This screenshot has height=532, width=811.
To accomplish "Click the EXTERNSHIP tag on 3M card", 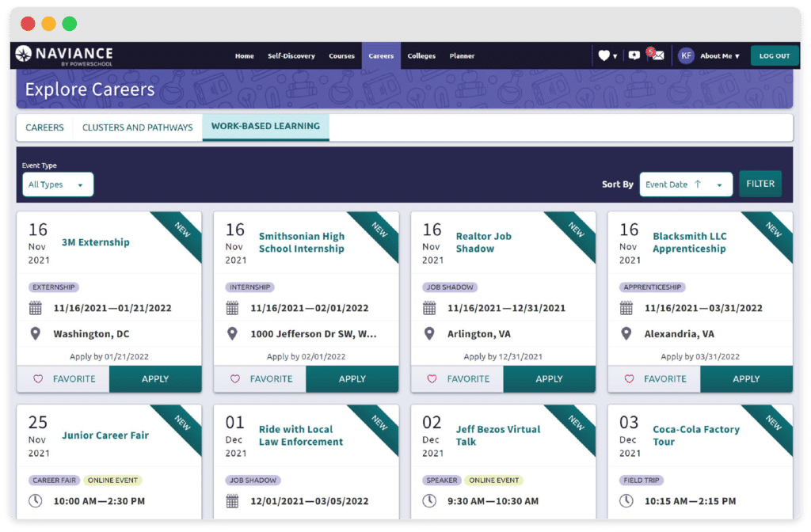I will (x=54, y=287).
